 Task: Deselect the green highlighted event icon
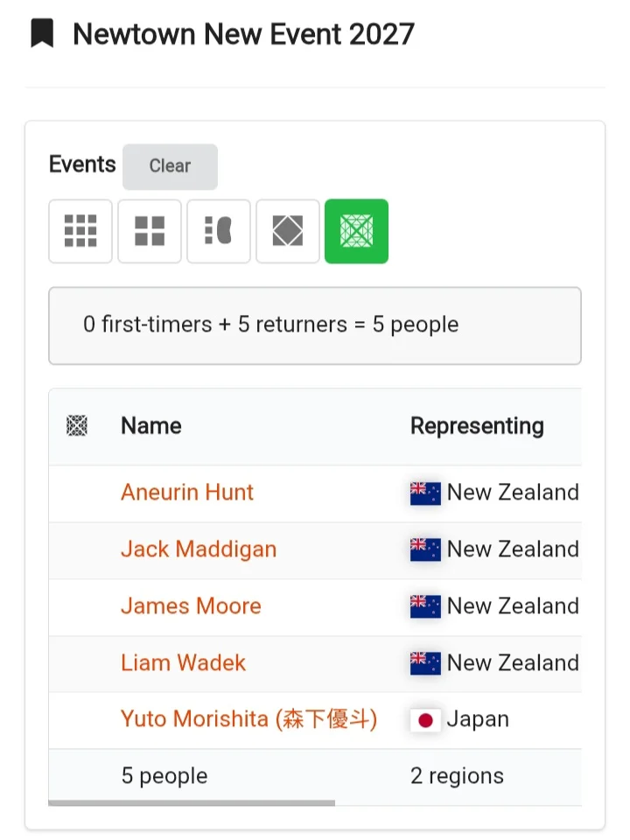[x=357, y=231]
